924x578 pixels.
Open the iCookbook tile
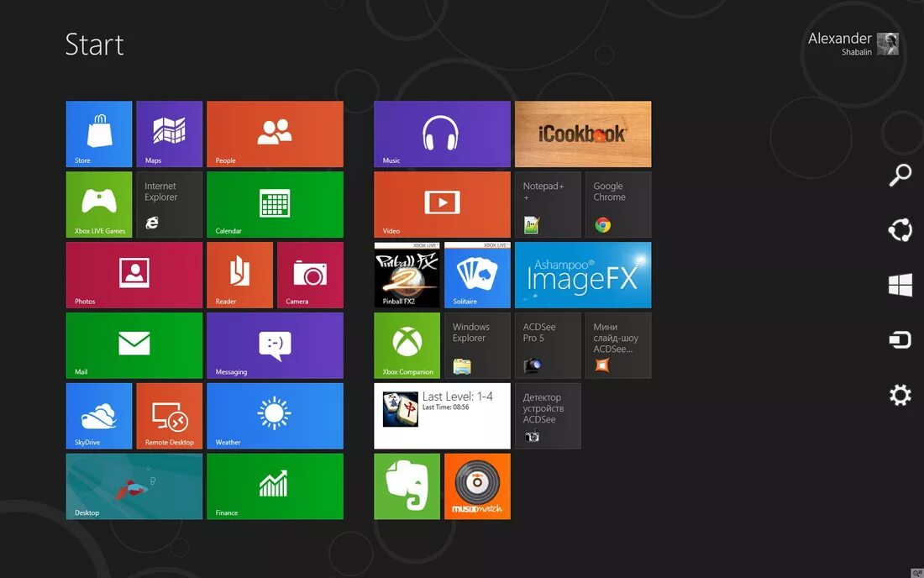coord(583,134)
